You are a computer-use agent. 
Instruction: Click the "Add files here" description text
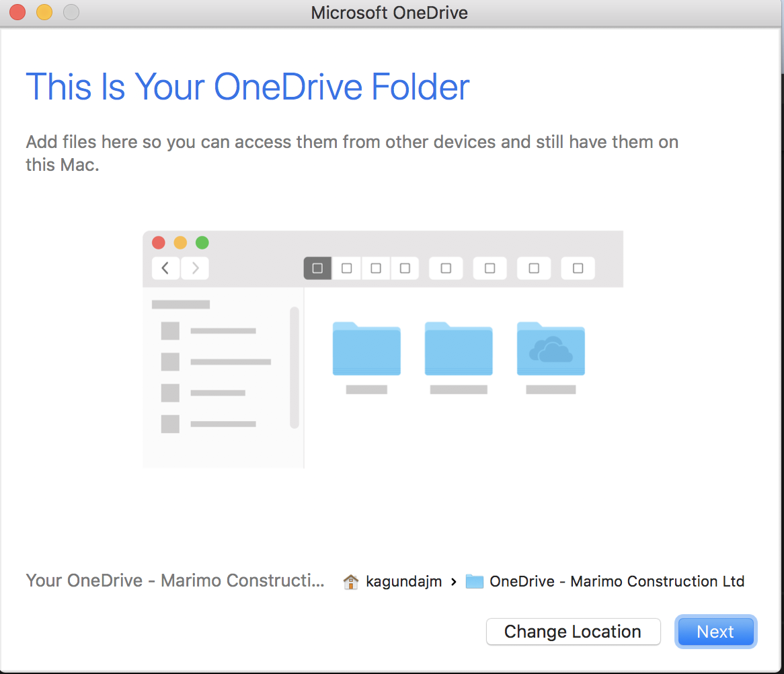352,153
